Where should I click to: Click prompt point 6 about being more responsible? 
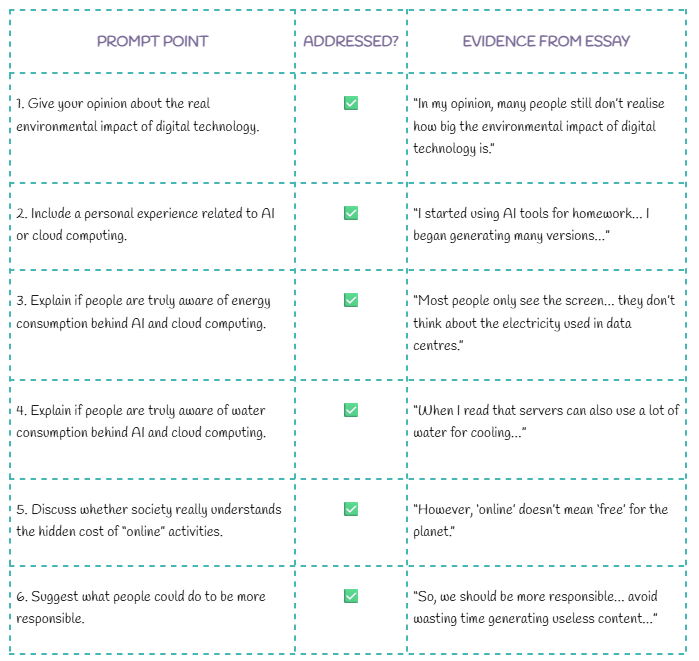click(141, 607)
